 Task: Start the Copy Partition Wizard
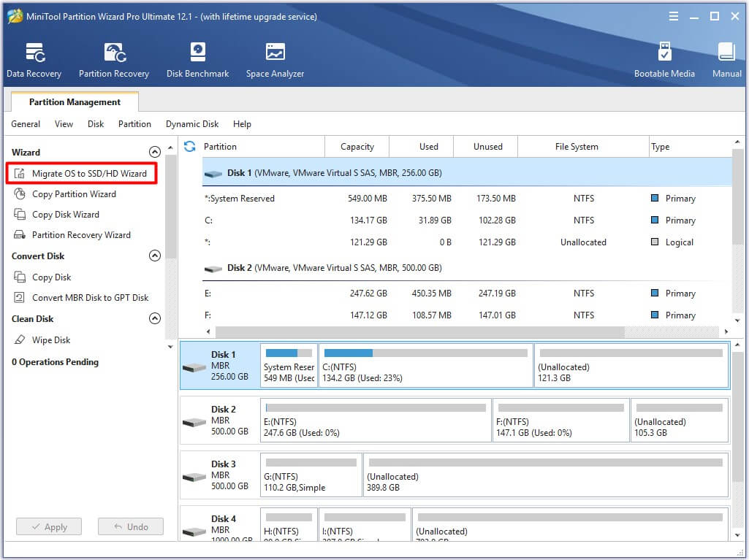pos(74,193)
